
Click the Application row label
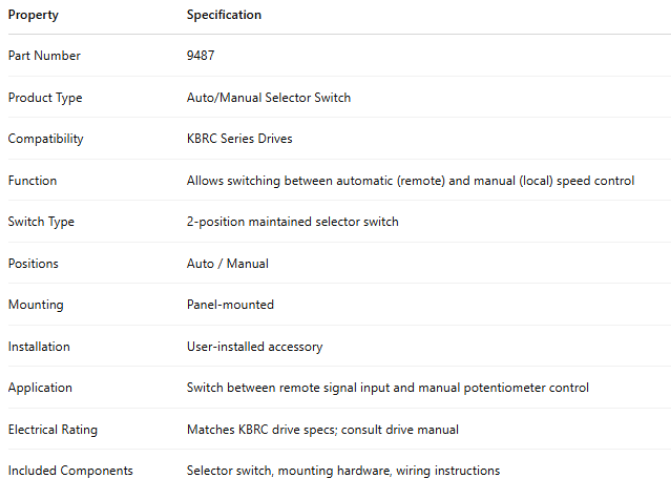coord(40,388)
